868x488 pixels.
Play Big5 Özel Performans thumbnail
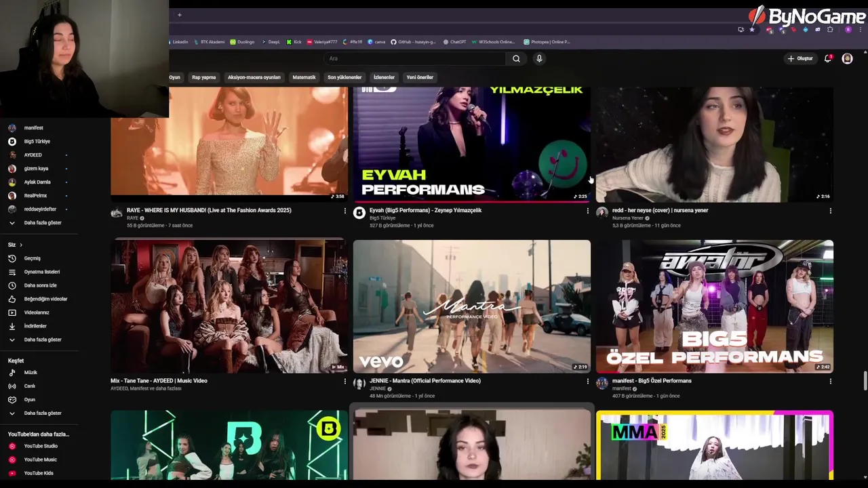pos(715,306)
